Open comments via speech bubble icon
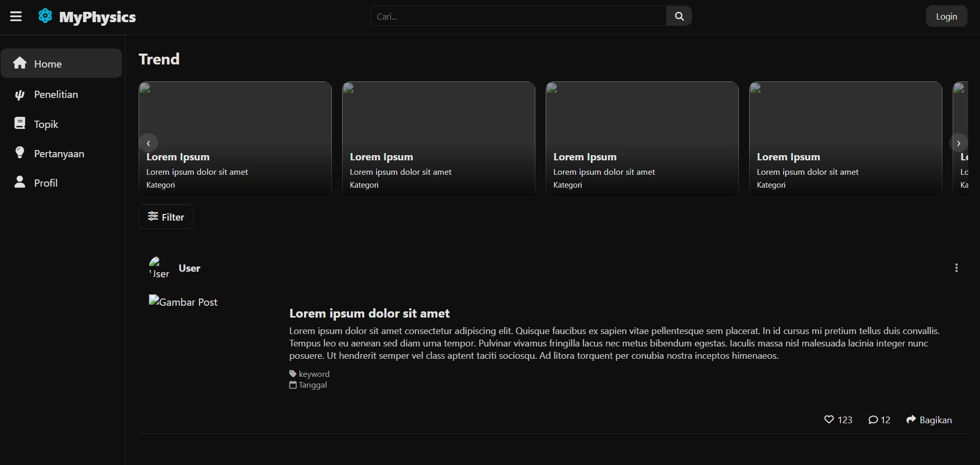This screenshot has height=465, width=980. [x=873, y=420]
